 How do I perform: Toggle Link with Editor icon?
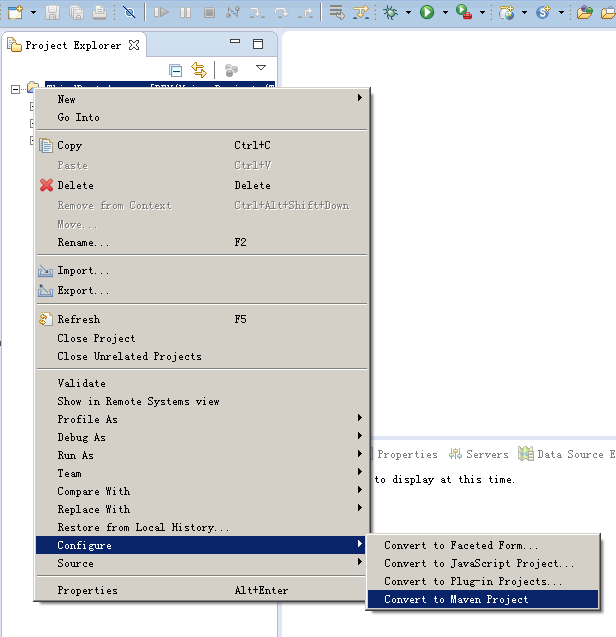point(199,70)
